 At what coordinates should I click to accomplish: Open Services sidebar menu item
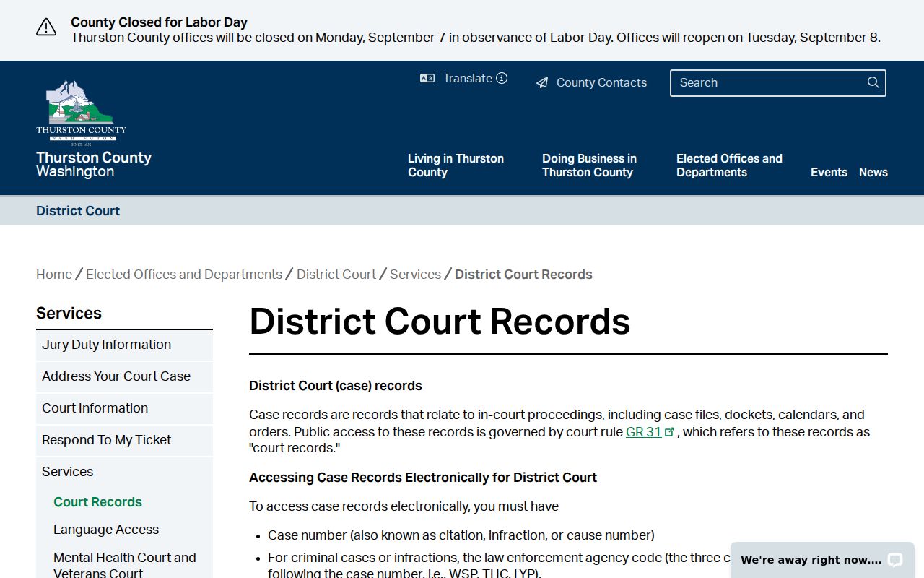coord(124,472)
